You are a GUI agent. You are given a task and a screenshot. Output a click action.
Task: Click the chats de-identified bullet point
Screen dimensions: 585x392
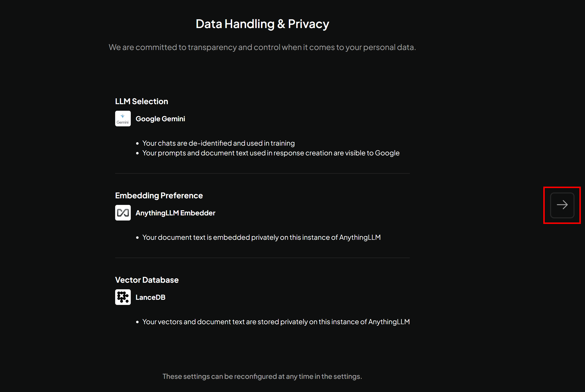coord(219,143)
